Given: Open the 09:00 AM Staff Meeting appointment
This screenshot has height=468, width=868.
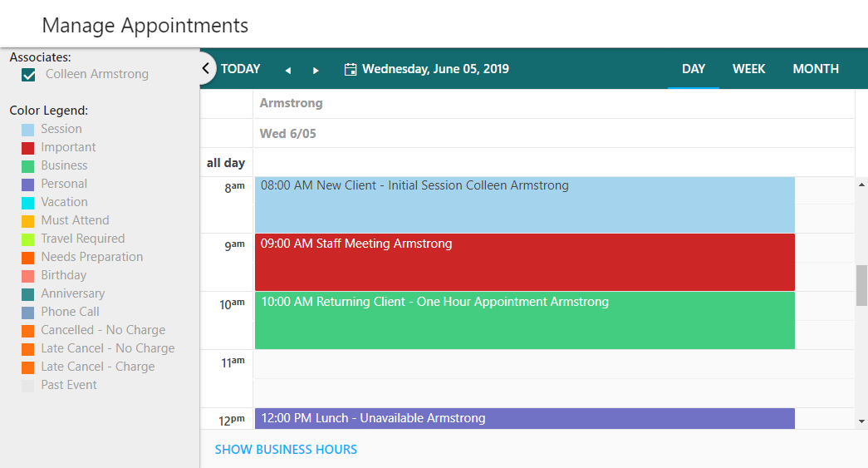Looking at the screenshot, I should point(525,263).
